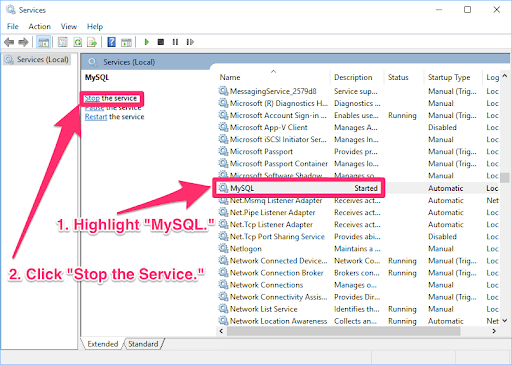Select the Microsoft Passport service row
Viewport: 512px width, 365px height.
tap(358, 152)
